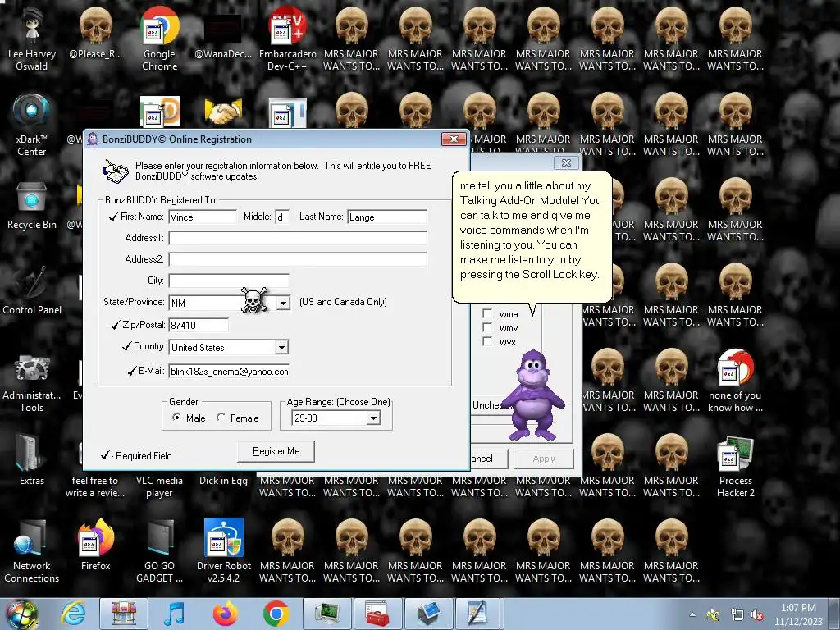
Task: Open the 'none of you know how' icon
Action: pos(735,381)
